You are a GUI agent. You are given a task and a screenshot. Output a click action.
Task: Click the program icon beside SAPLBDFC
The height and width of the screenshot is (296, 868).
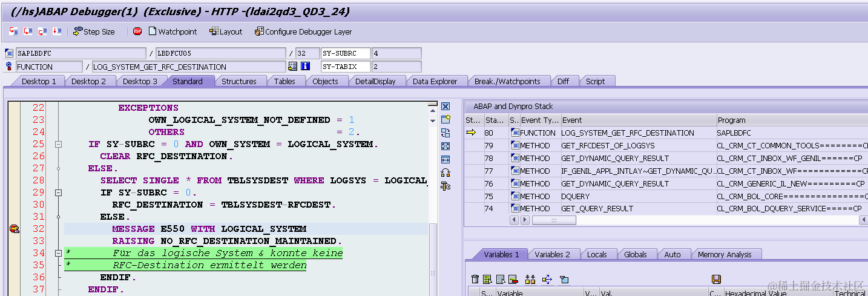[9, 53]
